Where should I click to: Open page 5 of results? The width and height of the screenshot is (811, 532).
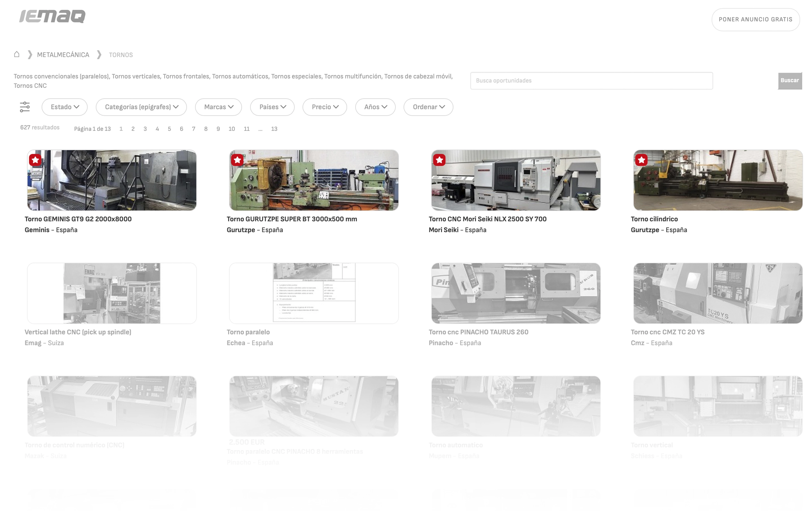[169, 129]
